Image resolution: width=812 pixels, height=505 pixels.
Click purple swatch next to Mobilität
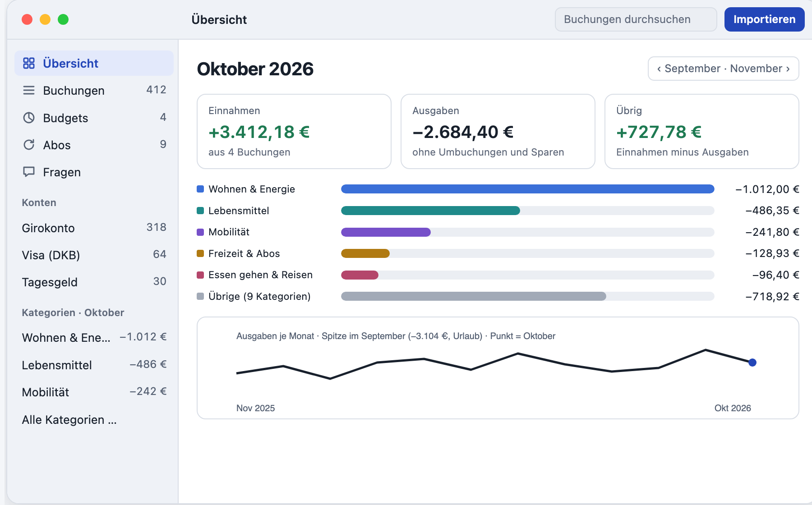click(x=200, y=232)
